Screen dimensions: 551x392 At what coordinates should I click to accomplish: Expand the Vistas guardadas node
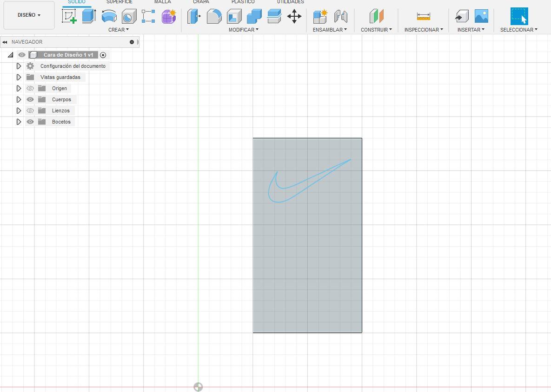(x=19, y=77)
